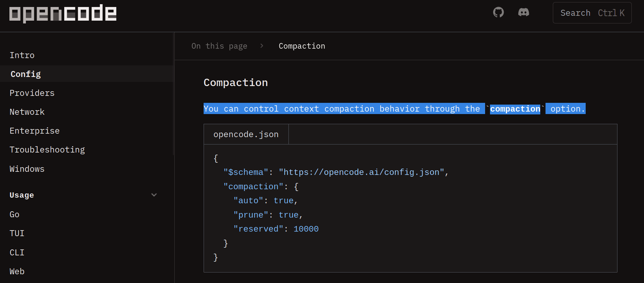Click the opencode logo

63,13
